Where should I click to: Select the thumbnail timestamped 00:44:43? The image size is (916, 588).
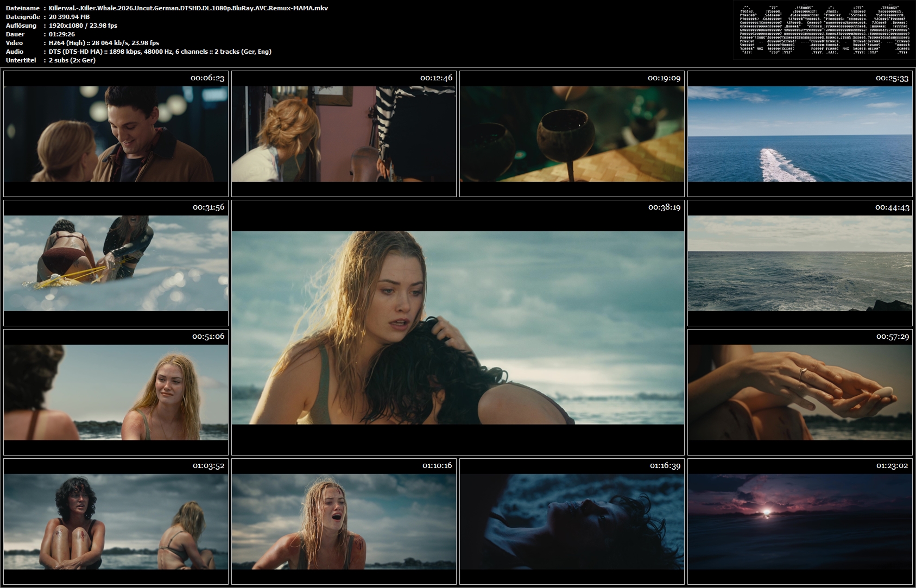click(x=800, y=263)
